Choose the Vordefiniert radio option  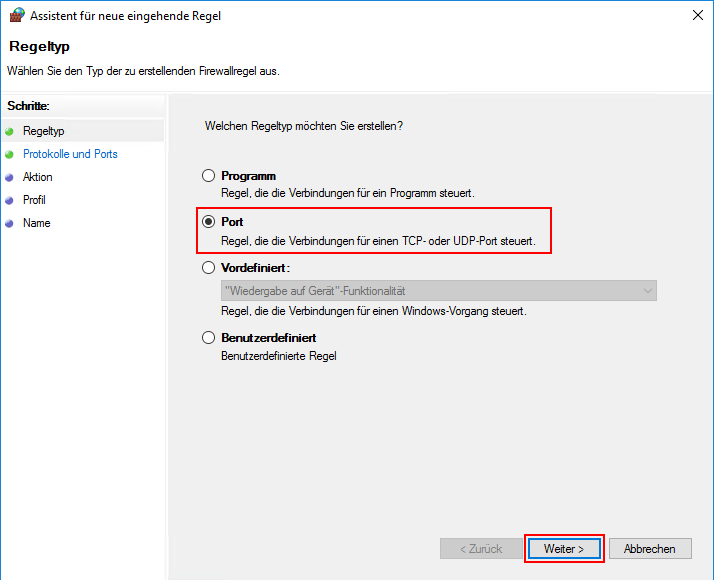[209, 268]
